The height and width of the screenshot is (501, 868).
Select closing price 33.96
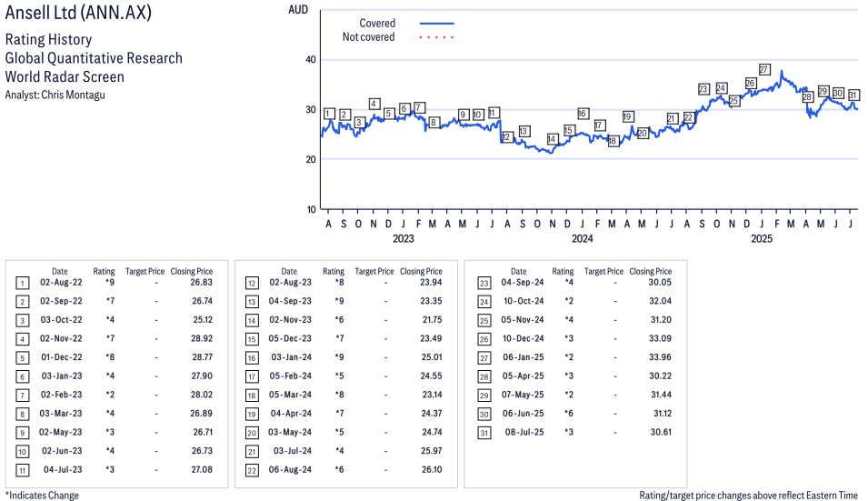[x=661, y=357]
